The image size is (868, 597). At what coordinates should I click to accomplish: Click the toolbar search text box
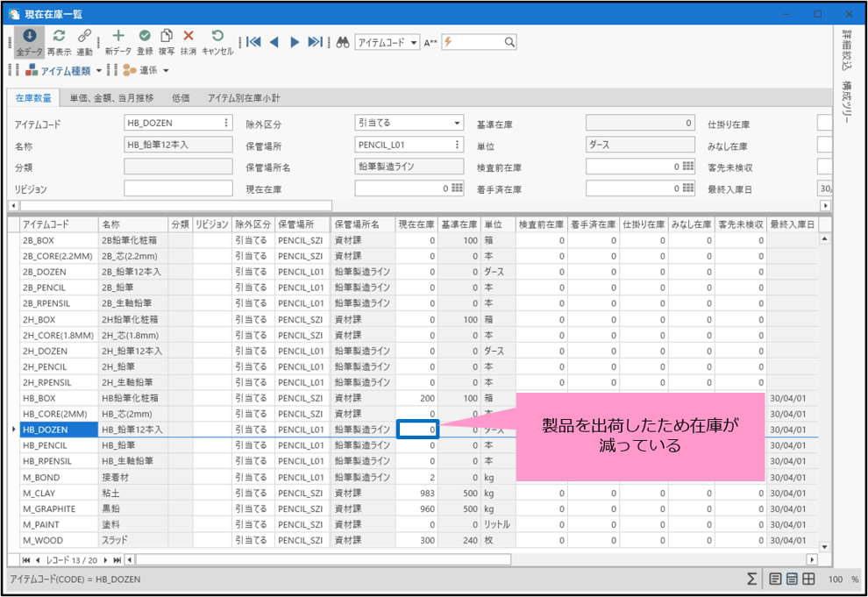pos(478,42)
